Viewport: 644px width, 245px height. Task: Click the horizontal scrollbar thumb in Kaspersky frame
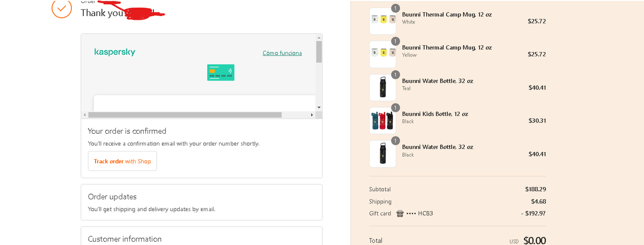(x=185, y=115)
